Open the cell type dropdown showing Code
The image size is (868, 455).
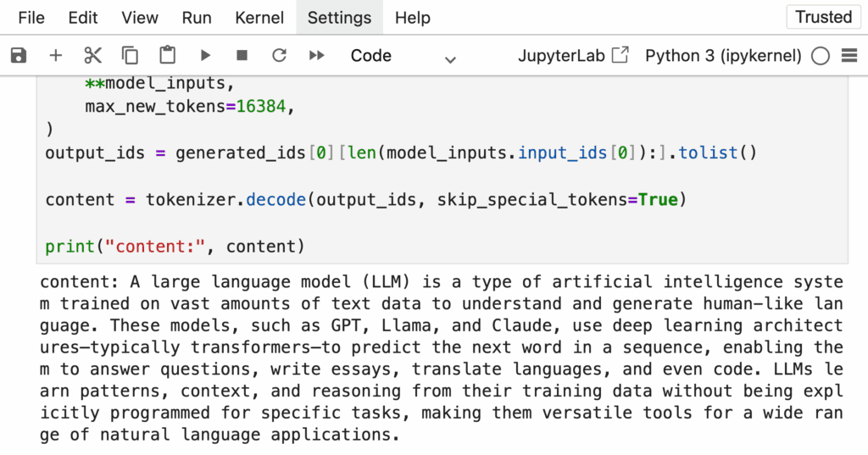[403, 56]
